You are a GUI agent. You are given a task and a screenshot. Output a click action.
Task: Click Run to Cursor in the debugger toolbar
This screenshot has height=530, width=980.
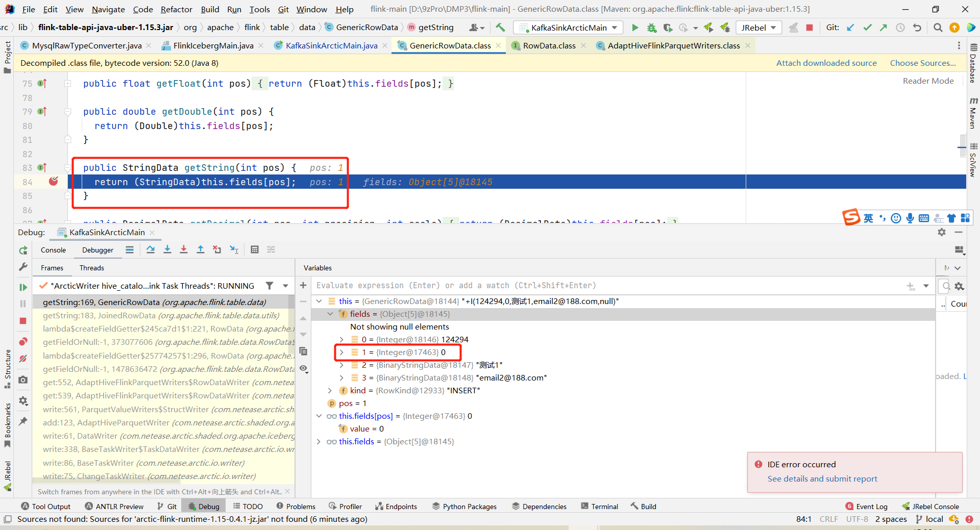point(234,249)
